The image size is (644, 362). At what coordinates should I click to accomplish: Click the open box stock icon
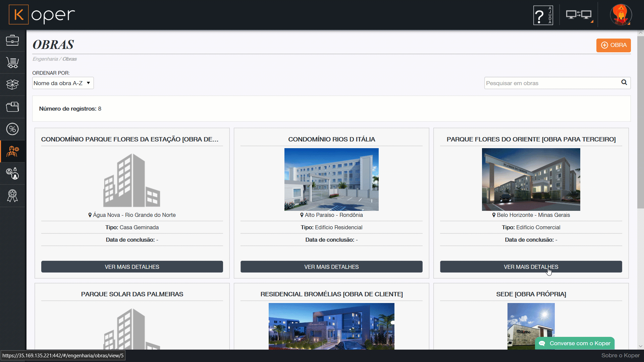[12, 84]
